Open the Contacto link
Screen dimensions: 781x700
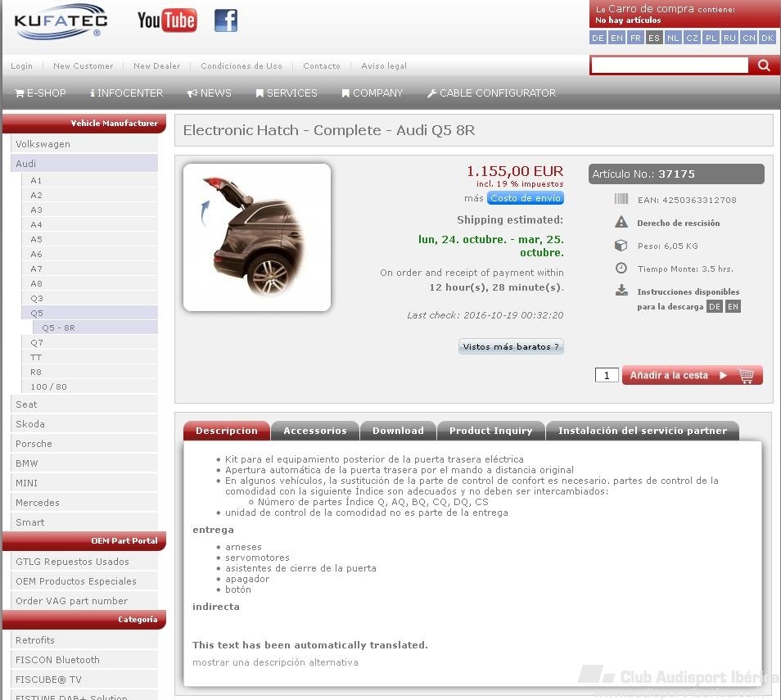click(x=322, y=65)
